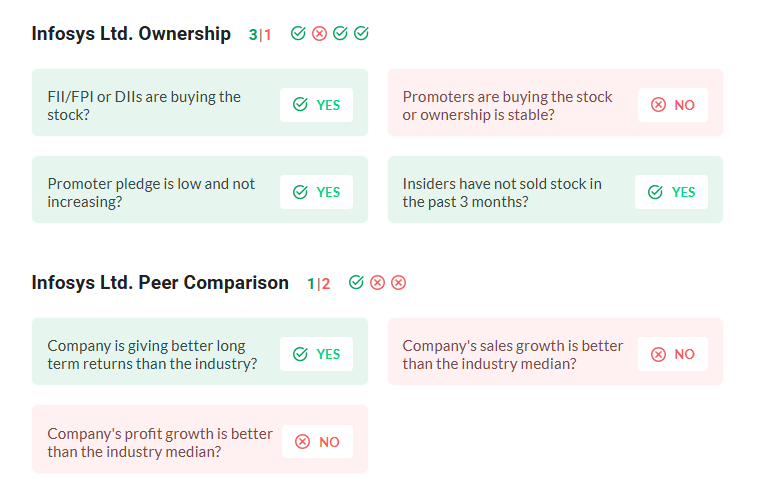
Task: Click last red cross icon in Peer Comparison header
Action: pyautogui.click(x=398, y=283)
